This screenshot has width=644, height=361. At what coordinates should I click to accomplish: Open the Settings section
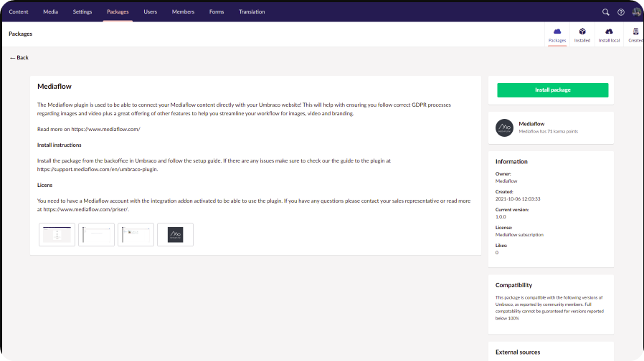(82, 12)
